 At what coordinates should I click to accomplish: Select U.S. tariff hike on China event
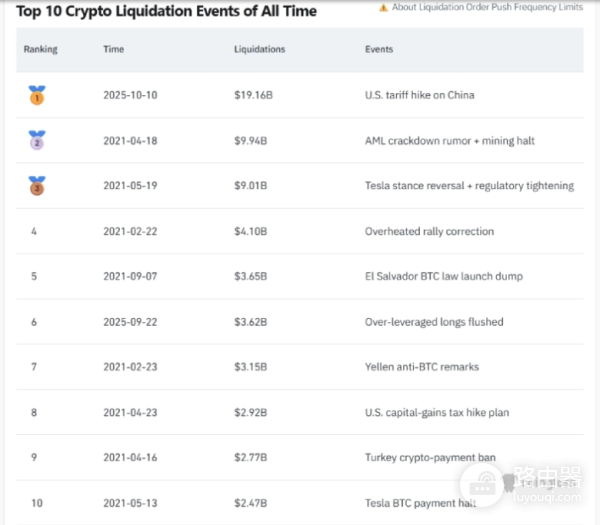[419, 95]
